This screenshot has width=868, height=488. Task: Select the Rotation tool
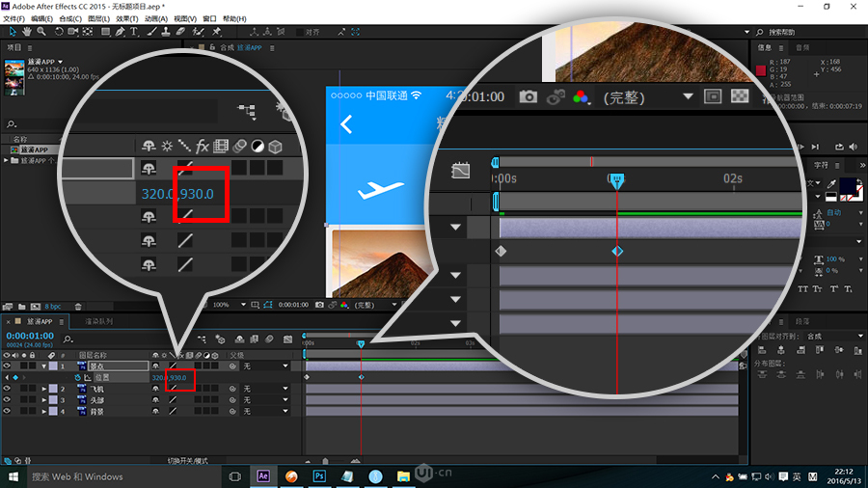click(x=59, y=32)
